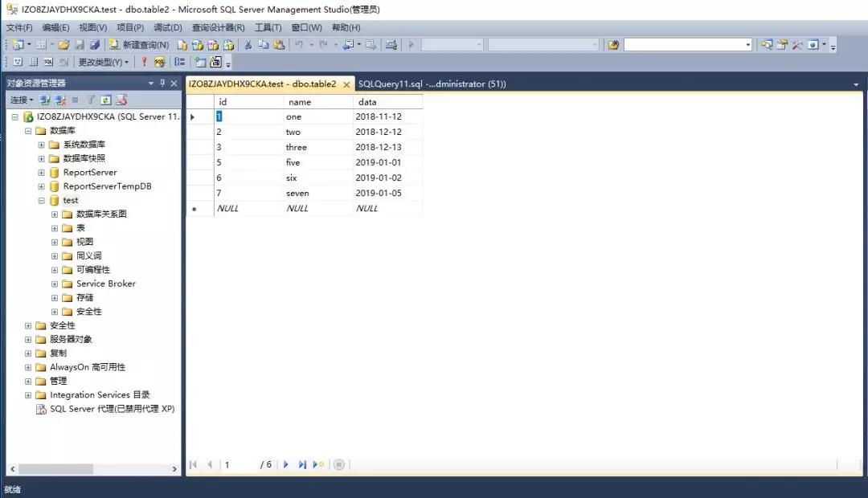Click the Properties Window toolbar icon
The width and height of the screenshot is (868, 498).
(782, 45)
